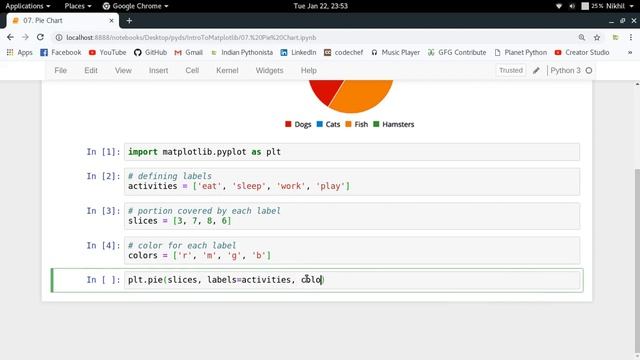Screen dimensions: 640x360
Task: Close the 07. Pie Chart tab
Action: (x=111, y=20)
